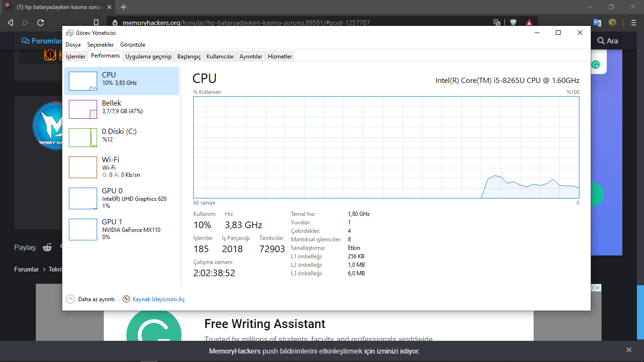Select GPU 0 Intel UHD Graphics 620

tap(122, 198)
